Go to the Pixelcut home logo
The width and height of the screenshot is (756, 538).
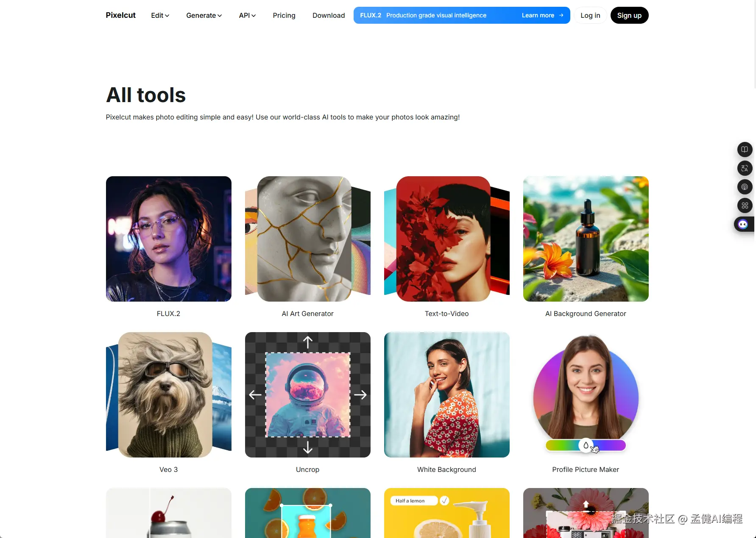(x=121, y=15)
